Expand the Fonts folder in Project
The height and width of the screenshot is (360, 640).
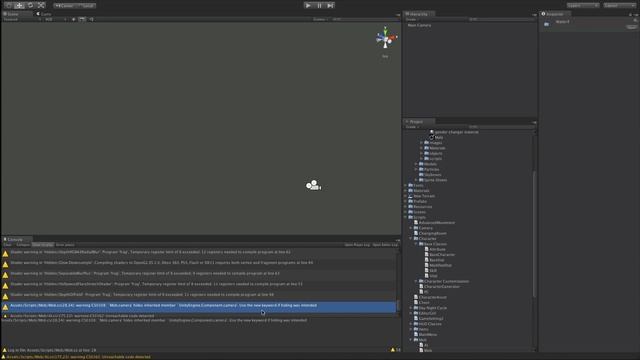click(406, 185)
